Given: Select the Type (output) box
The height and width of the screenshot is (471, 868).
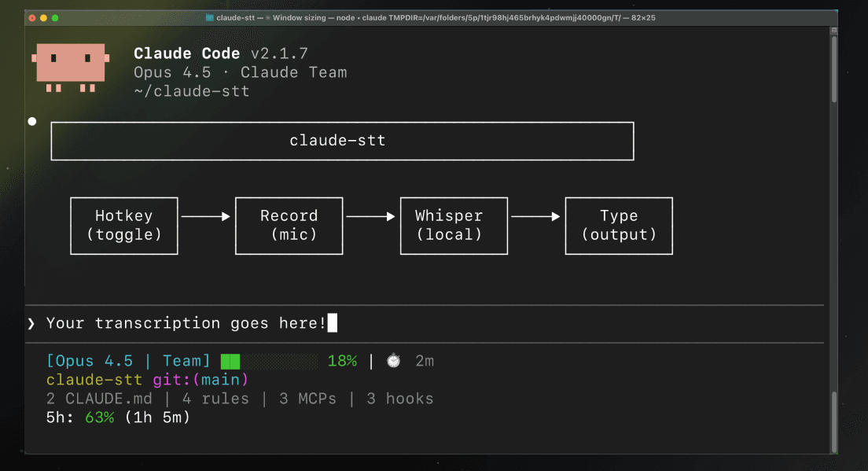Looking at the screenshot, I should point(619,226).
